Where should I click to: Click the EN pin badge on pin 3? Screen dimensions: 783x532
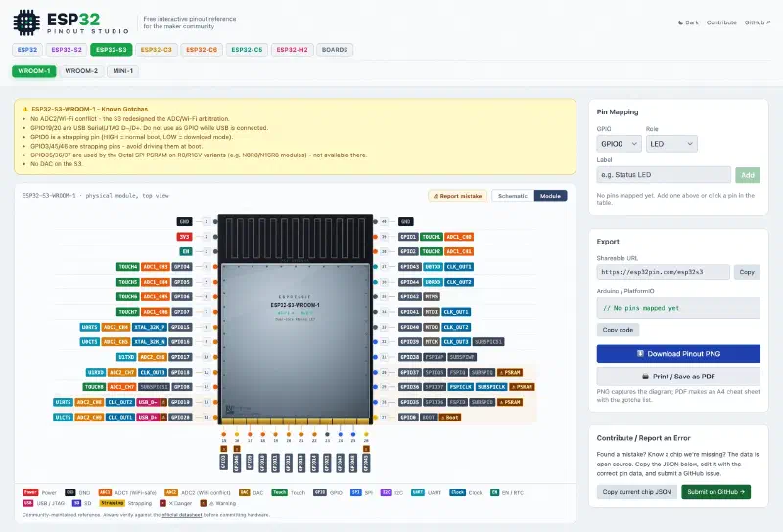(186, 251)
